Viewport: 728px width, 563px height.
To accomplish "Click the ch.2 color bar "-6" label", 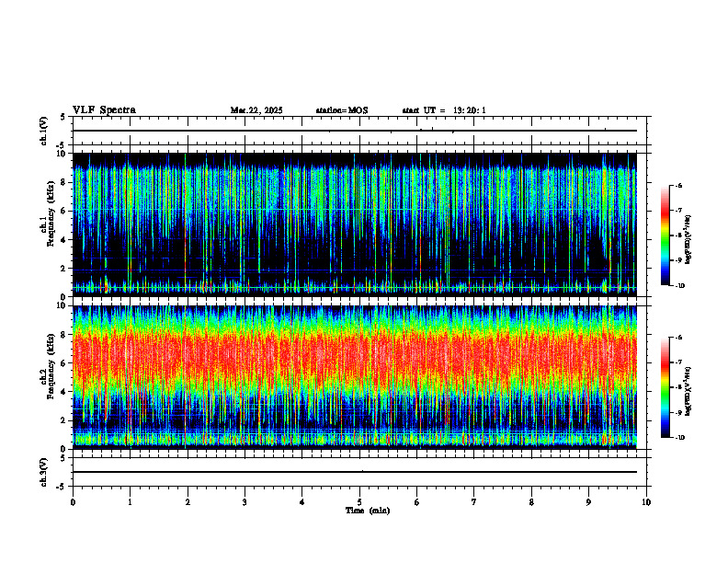I will point(678,338).
